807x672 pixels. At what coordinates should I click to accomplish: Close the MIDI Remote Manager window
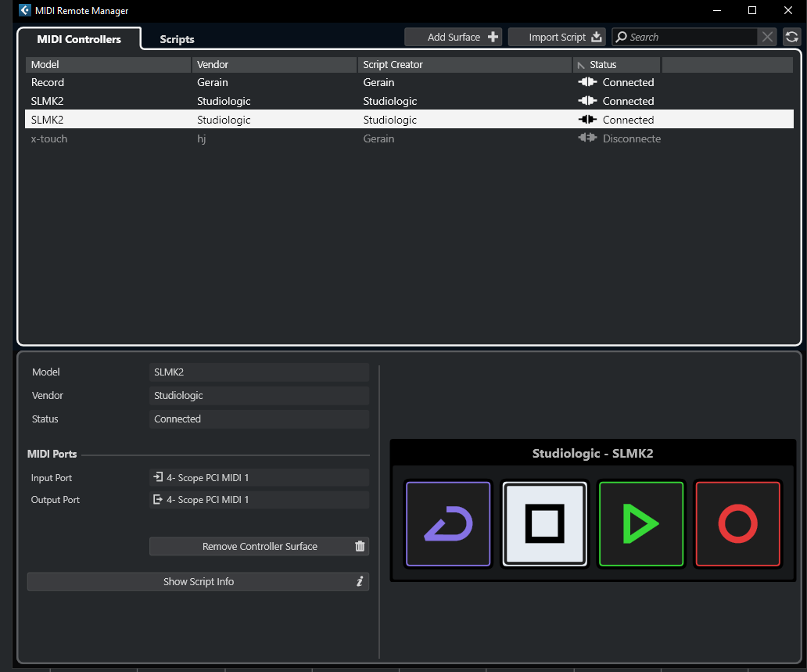tap(788, 10)
